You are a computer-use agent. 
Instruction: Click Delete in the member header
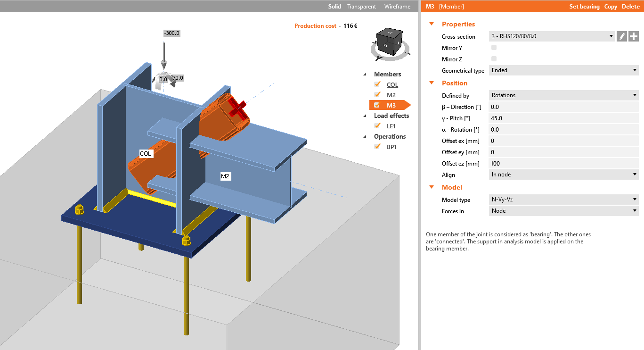(x=630, y=7)
